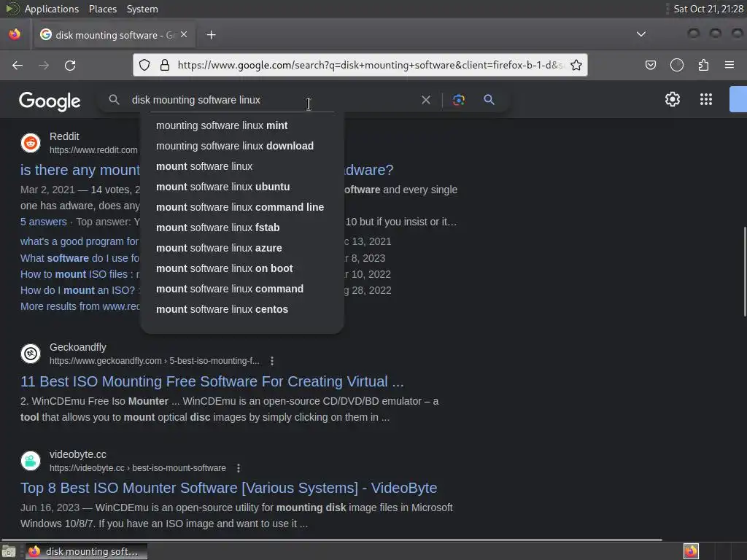
Task: Open Google quick settings gear
Action: [672, 99]
